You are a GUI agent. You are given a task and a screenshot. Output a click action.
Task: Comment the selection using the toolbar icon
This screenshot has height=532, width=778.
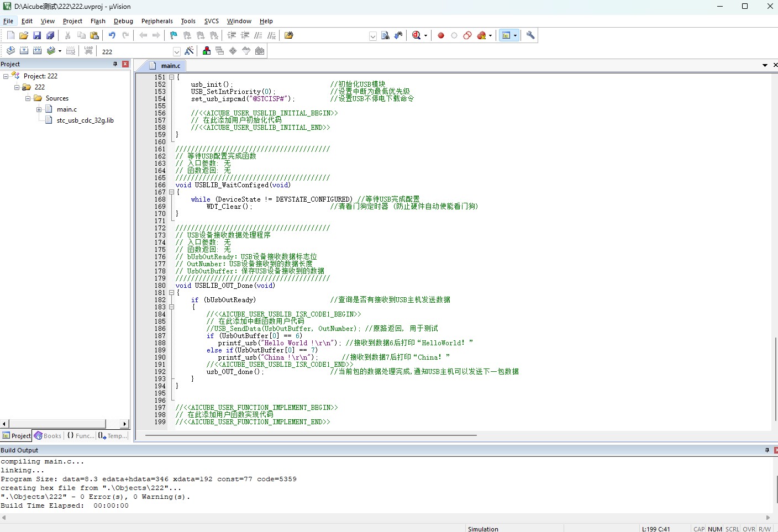click(x=258, y=35)
